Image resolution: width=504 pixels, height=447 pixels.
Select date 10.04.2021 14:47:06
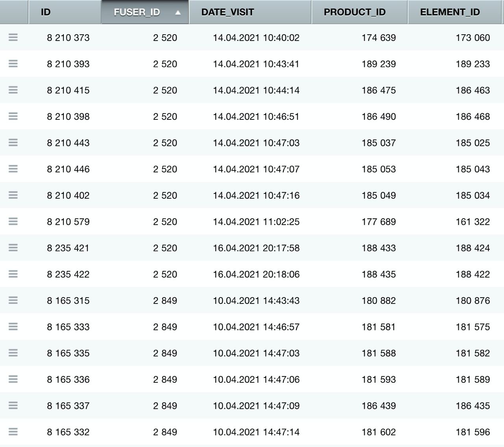coord(256,379)
